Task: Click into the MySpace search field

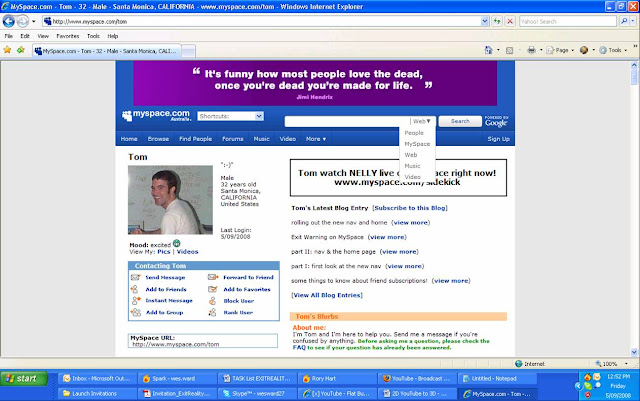Action: 347,121
